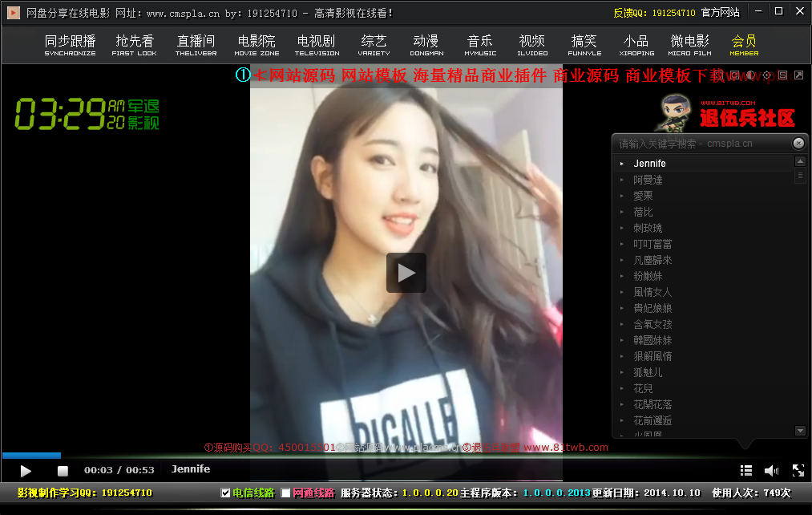Click the arrow beside 含氧女孩

click(622, 324)
